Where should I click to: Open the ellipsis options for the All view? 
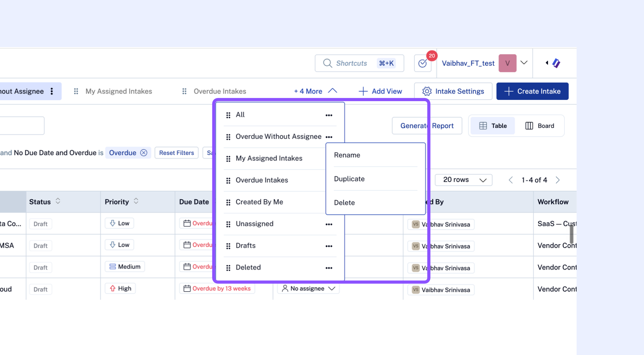coord(329,115)
